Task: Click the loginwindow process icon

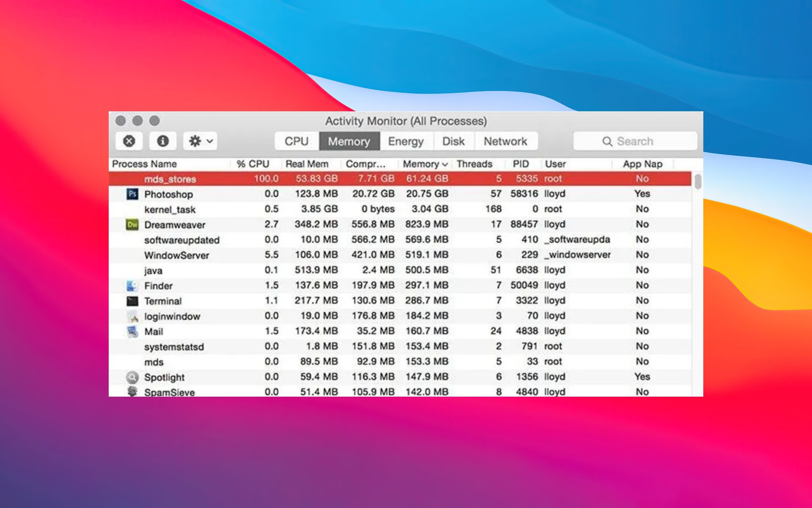Action: pos(133,316)
